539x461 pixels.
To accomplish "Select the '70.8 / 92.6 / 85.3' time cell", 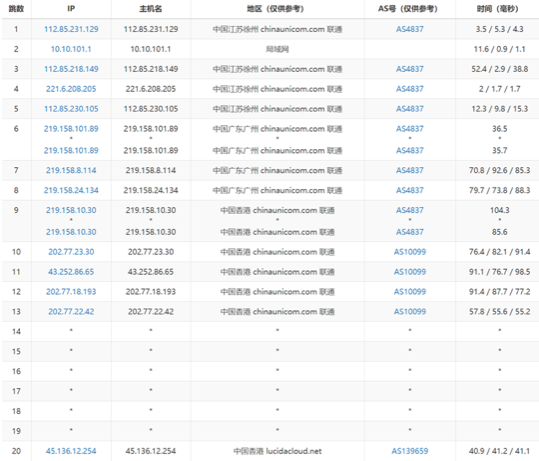I will 499,171.
